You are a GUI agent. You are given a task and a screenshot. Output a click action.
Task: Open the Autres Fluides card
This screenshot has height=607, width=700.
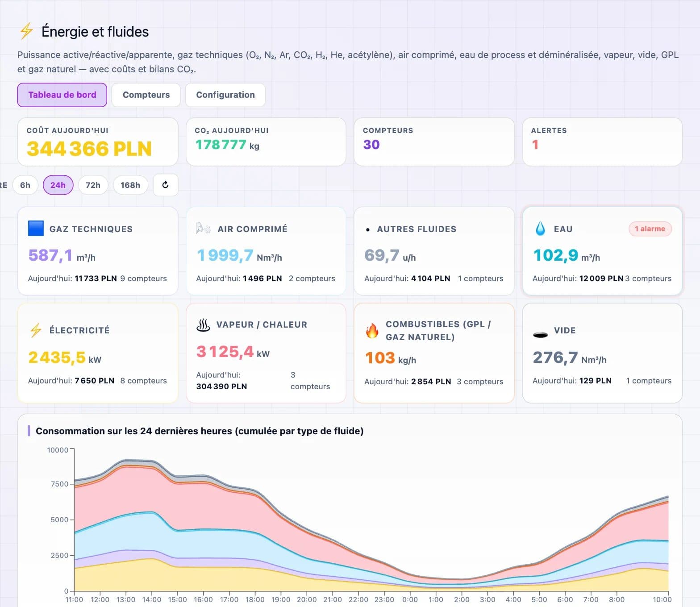[x=434, y=251]
